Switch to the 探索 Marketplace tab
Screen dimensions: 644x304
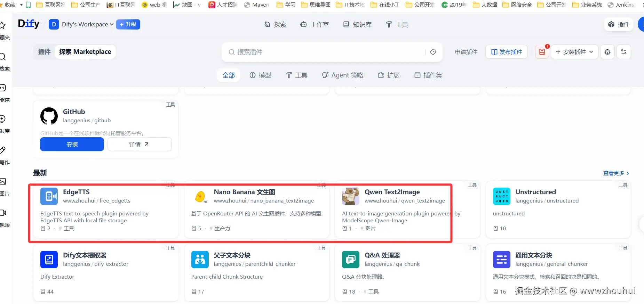click(x=85, y=52)
